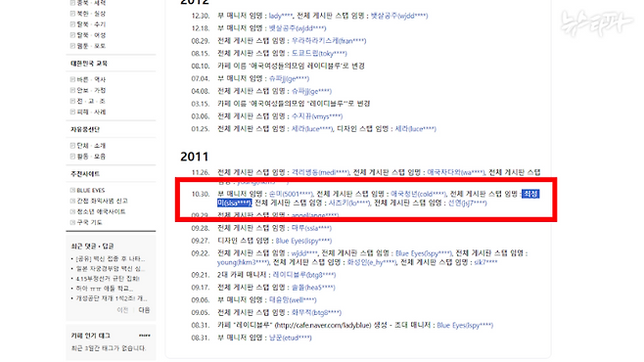Click more link beside 카페 인기 태그
644x362 pixels.
pyautogui.click(x=144, y=336)
